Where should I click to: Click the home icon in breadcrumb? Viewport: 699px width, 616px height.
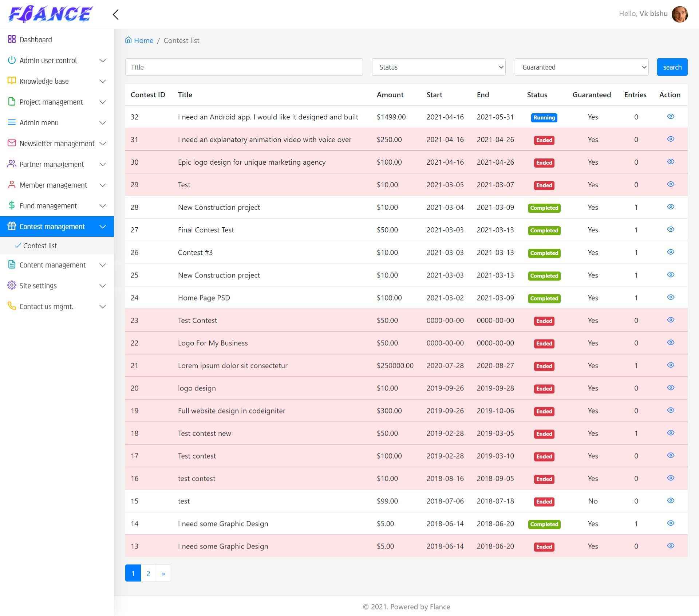128,40
